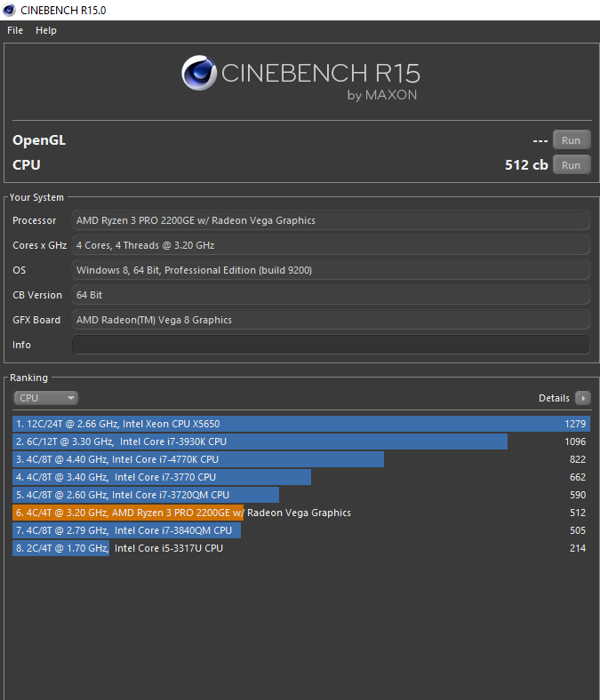Open the CPU ranking dropdown
The height and width of the screenshot is (700, 600).
(x=45, y=398)
